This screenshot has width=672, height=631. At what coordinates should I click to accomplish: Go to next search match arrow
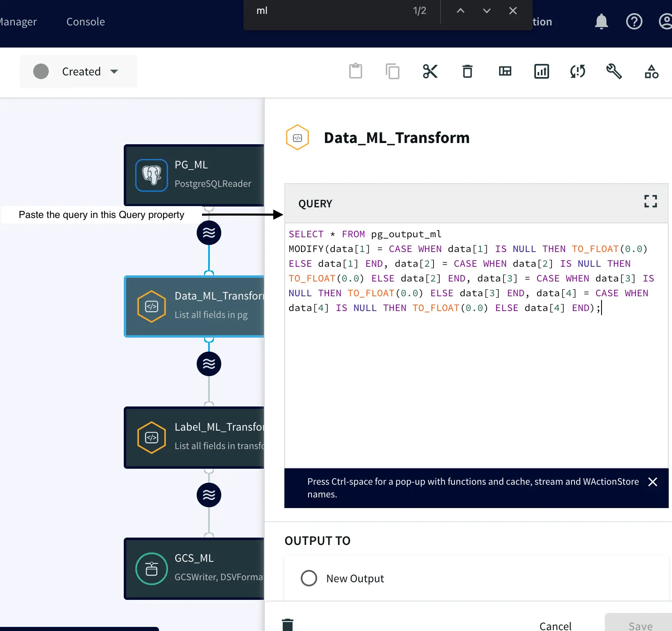[x=486, y=11]
